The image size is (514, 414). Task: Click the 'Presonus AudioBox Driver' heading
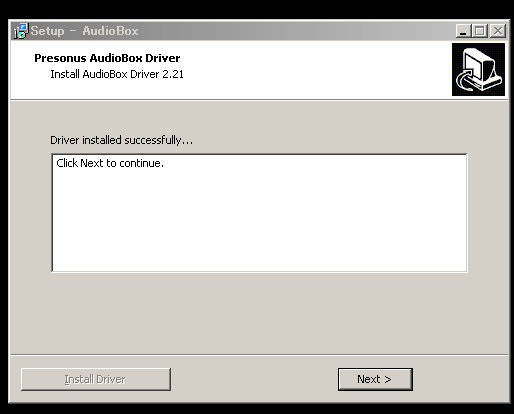[x=107, y=58]
